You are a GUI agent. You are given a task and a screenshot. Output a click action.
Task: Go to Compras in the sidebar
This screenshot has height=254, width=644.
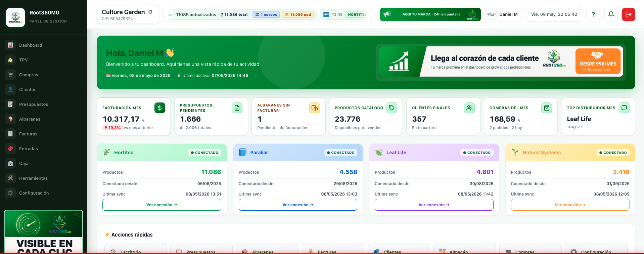tap(44, 75)
